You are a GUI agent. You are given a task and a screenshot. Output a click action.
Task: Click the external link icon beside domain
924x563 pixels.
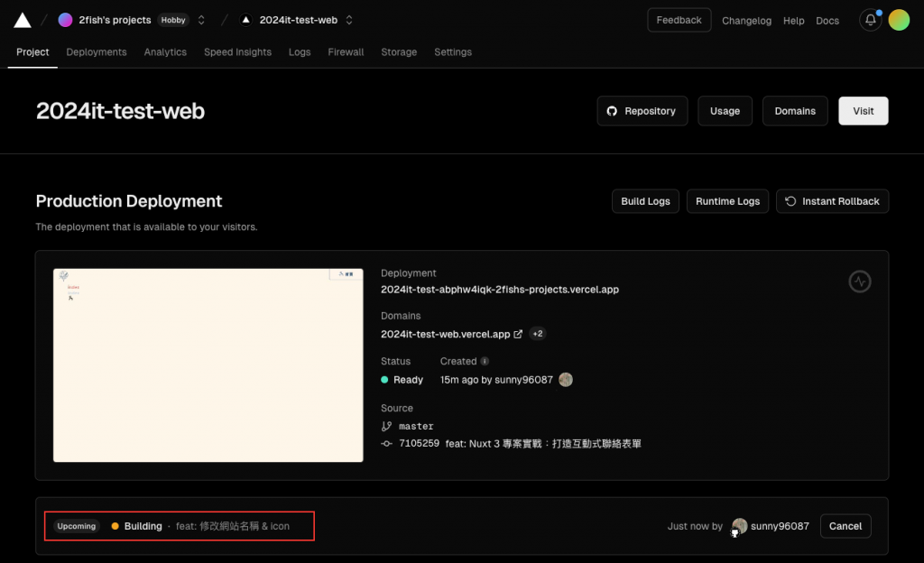[x=518, y=334]
